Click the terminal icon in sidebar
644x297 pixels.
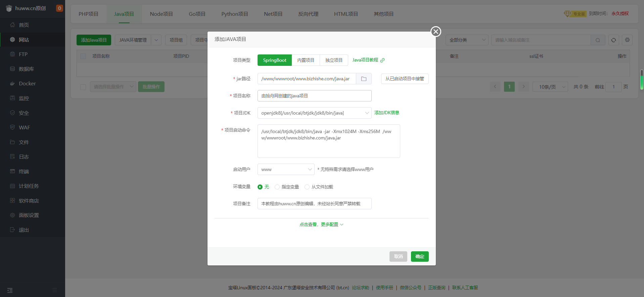coord(12,171)
